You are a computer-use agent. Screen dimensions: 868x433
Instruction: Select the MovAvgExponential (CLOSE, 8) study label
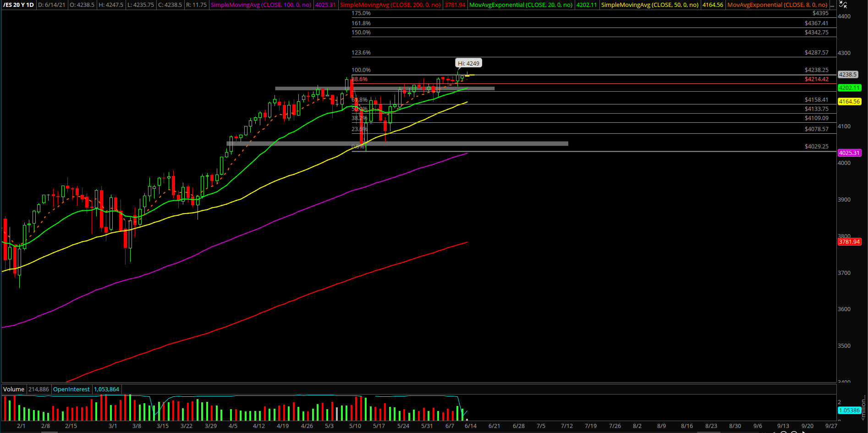click(x=777, y=5)
